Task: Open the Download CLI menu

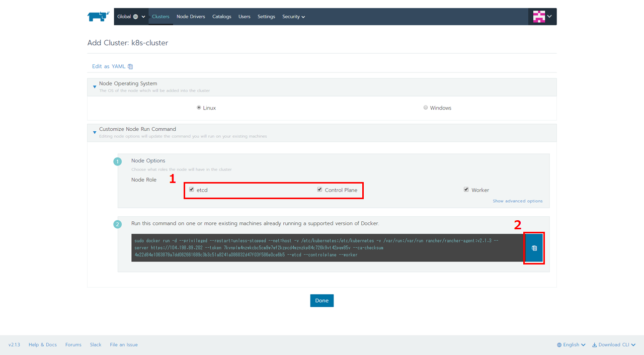Action: click(x=614, y=345)
